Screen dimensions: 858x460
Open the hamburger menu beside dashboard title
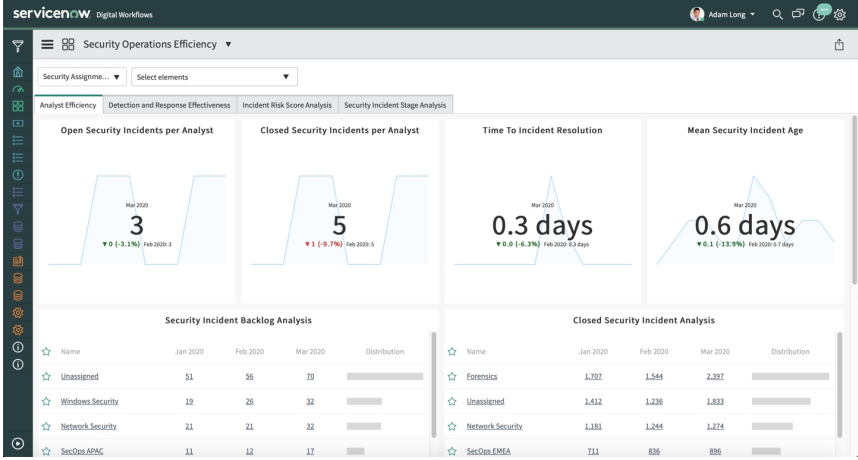point(46,45)
